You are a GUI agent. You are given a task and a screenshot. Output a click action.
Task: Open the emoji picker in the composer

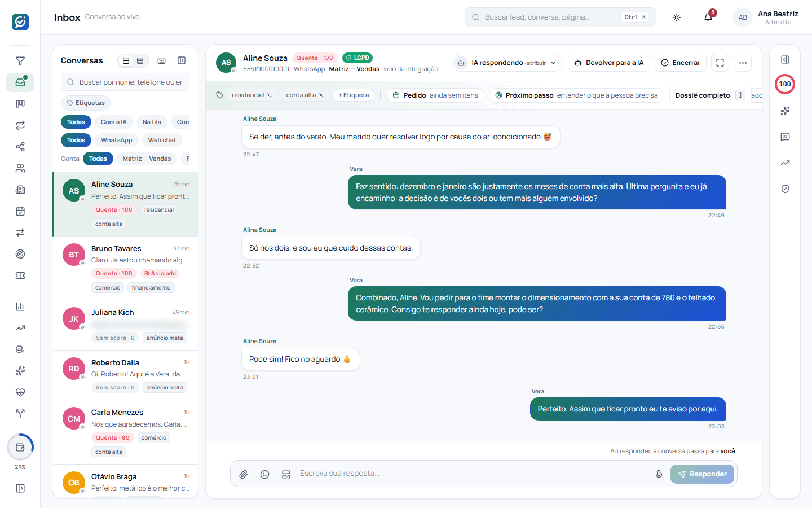click(264, 474)
